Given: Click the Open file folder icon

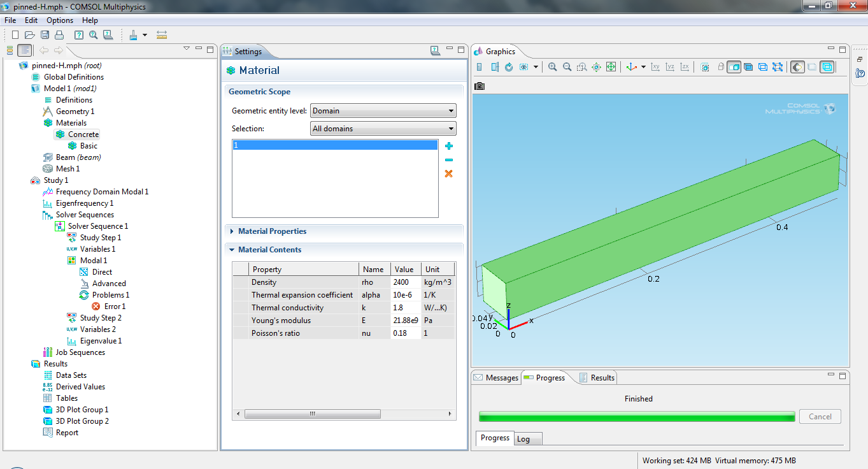Looking at the screenshot, I should pyautogui.click(x=29, y=35).
